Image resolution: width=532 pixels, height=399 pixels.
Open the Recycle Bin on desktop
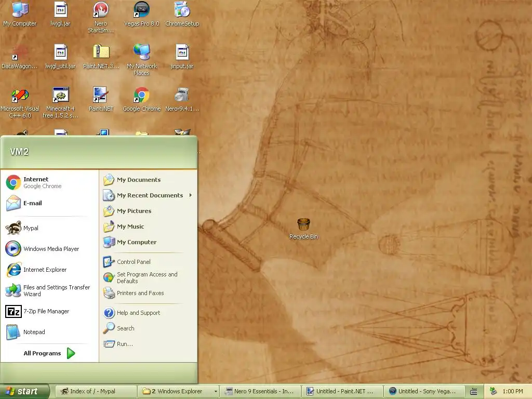pos(303,229)
